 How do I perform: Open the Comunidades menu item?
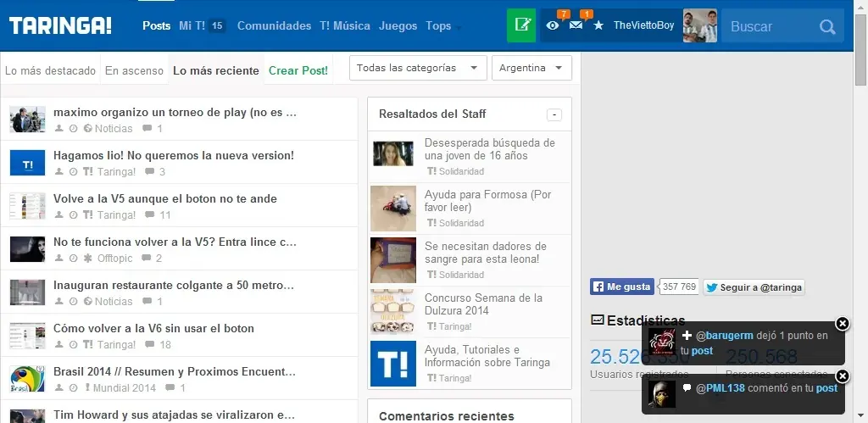(x=274, y=25)
